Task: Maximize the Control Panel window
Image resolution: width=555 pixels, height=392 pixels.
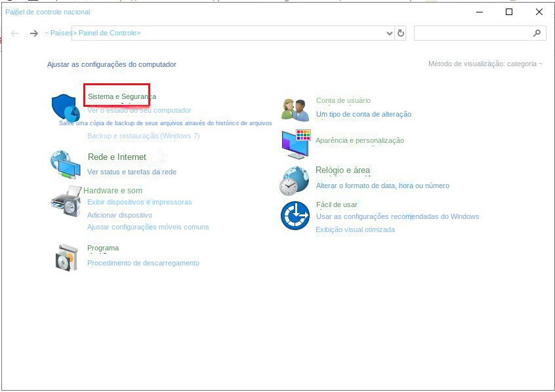Action: tap(508, 12)
